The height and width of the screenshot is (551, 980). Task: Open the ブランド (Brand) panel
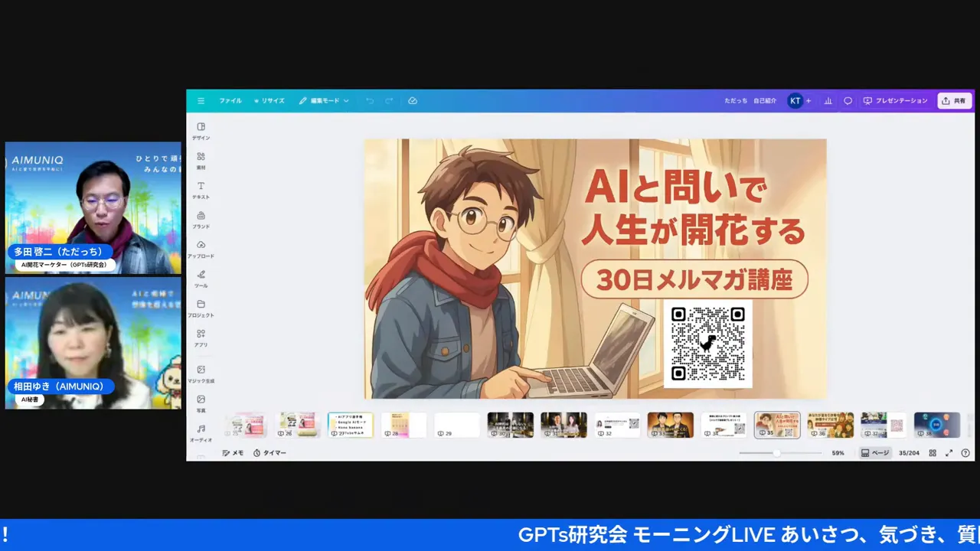[x=201, y=220]
